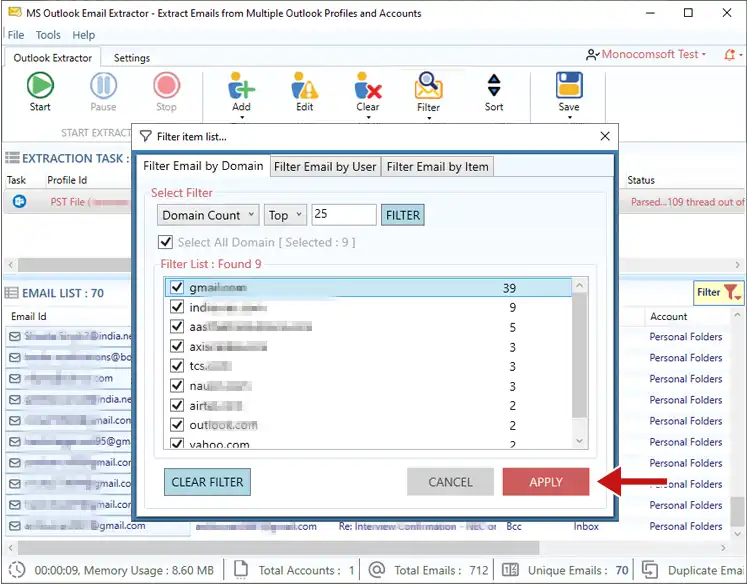Viewport: 749px width, 585px height.
Task: Open the Help menu
Action: [x=84, y=35]
